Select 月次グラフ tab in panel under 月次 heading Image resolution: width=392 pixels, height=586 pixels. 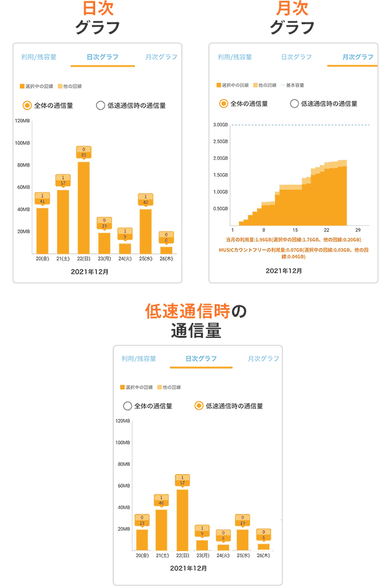click(358, 57)
